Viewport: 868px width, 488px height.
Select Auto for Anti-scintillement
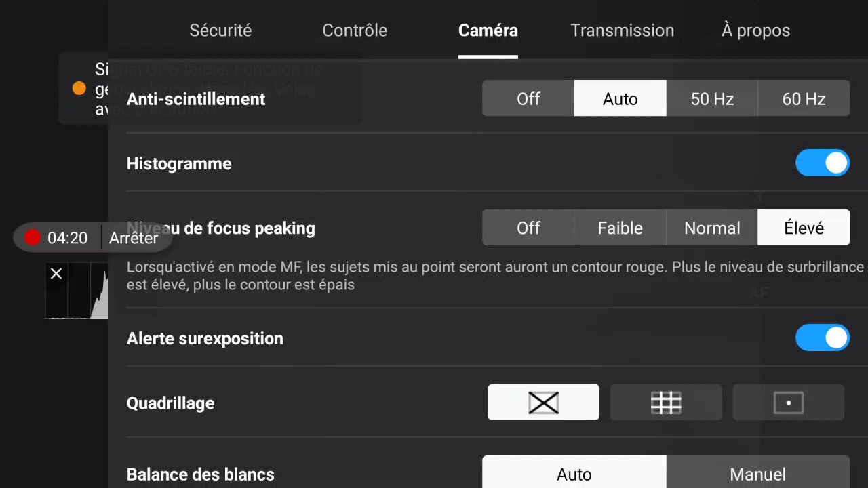[x=620, y=98]
